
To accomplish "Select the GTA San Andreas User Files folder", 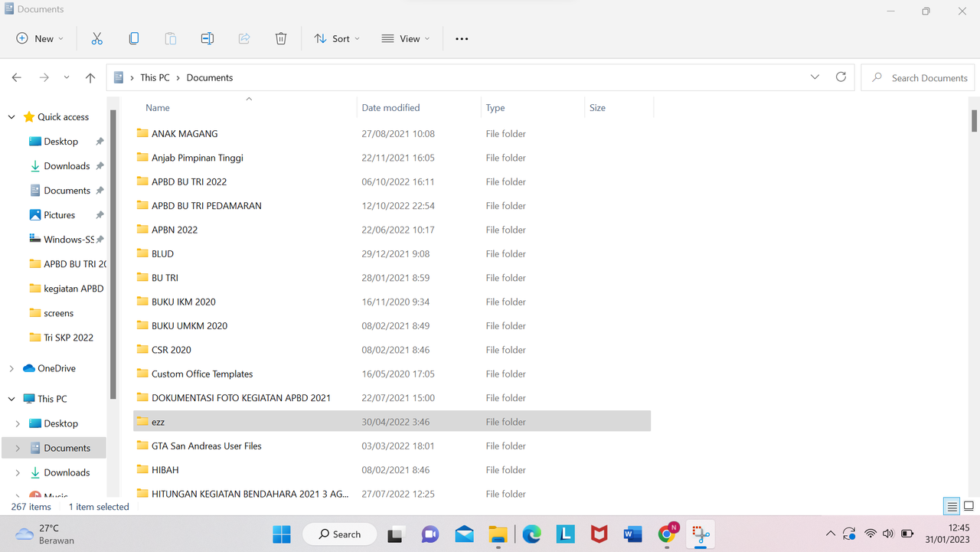I will pos(392,446).
